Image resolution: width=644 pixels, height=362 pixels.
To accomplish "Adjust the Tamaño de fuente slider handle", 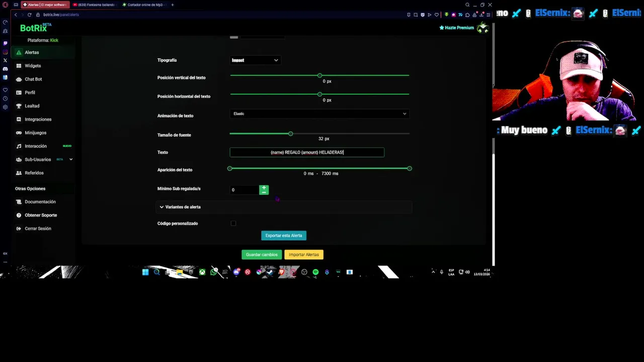I will tap(290, 134).
